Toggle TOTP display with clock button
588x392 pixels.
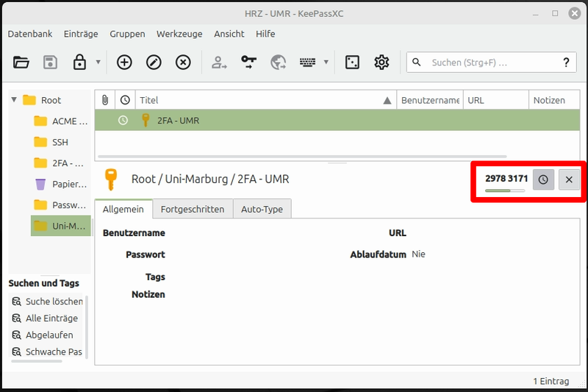coord(543,179)
